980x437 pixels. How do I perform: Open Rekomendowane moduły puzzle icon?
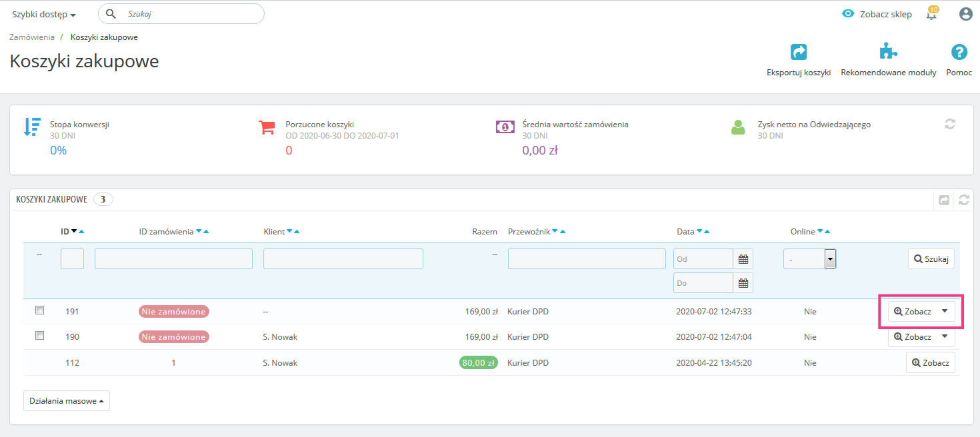pos(888,53)
